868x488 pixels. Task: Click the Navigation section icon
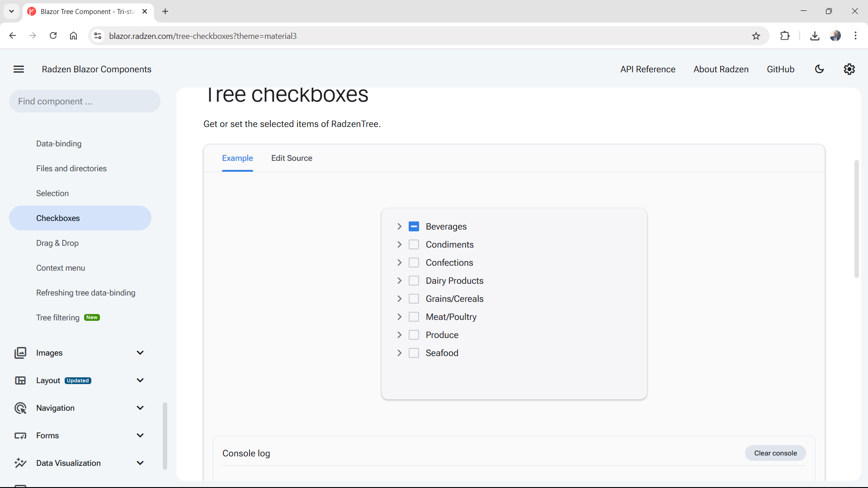click(20, 408)
